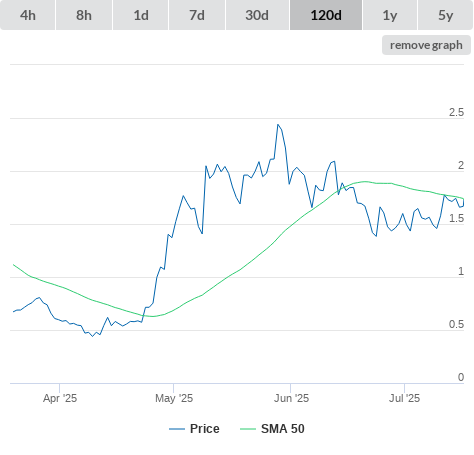This screenshot has width=474, height=455.
Task: Click the Jun '25 axis label
Action: (291, 398)
